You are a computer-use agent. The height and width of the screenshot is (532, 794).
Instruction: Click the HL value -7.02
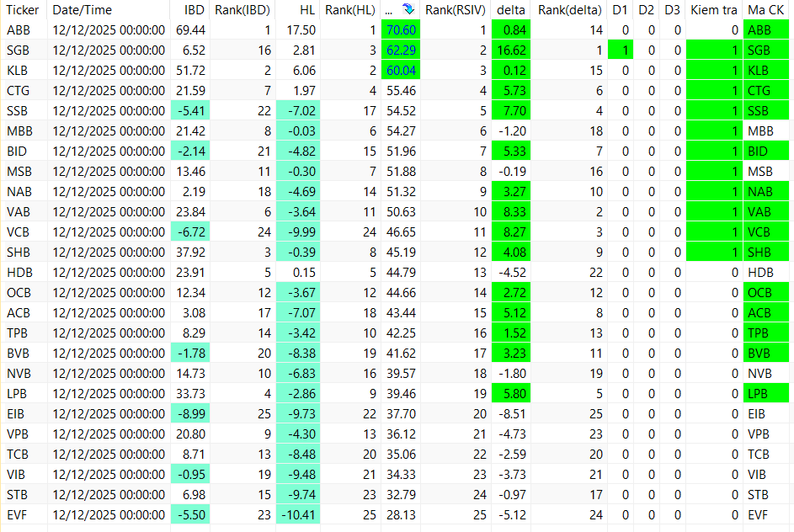[298, 111]
